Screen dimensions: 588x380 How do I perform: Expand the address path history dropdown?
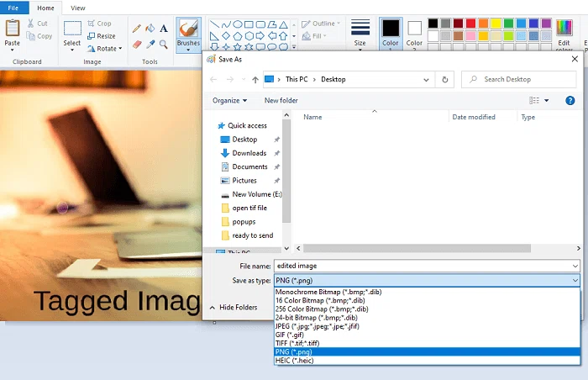[x=426, y=80]
